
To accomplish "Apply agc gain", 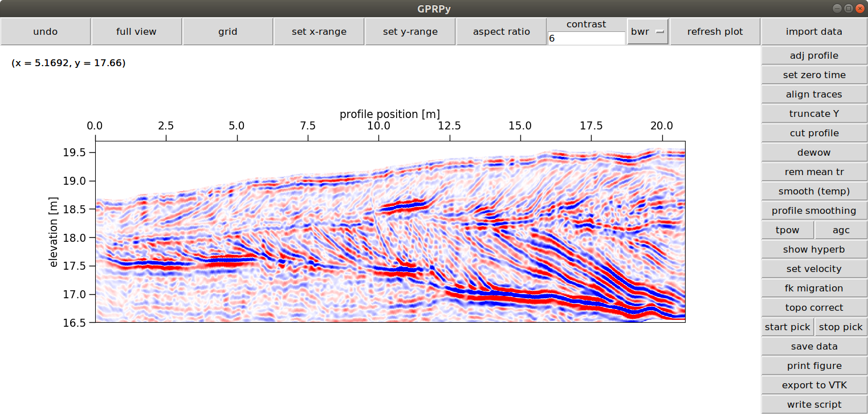I will (x=841, y=230).
